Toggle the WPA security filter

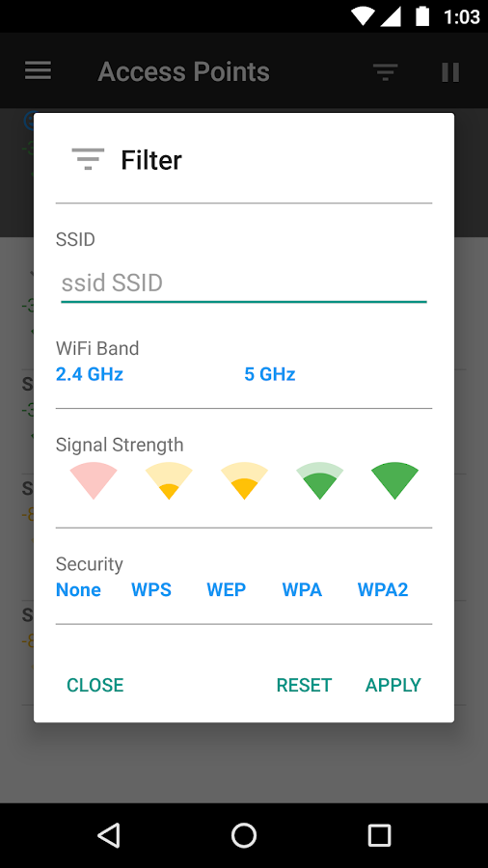tap(302, 590)
